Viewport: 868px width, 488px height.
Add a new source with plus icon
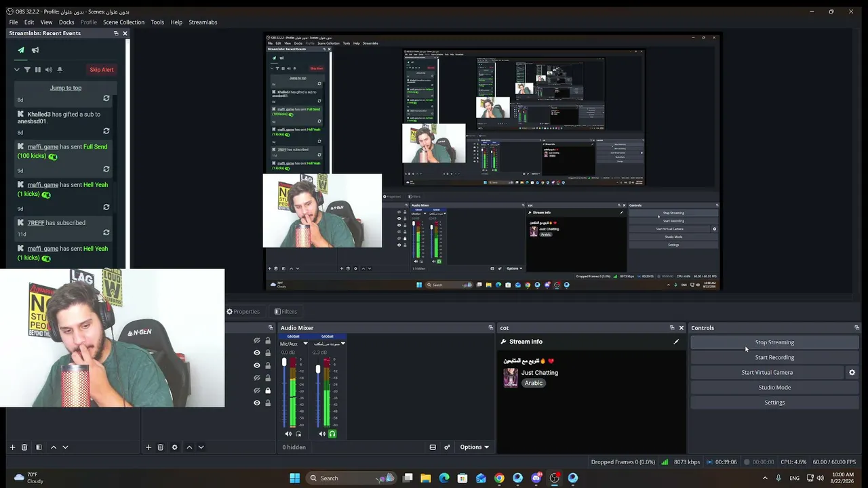coord(149,447)
